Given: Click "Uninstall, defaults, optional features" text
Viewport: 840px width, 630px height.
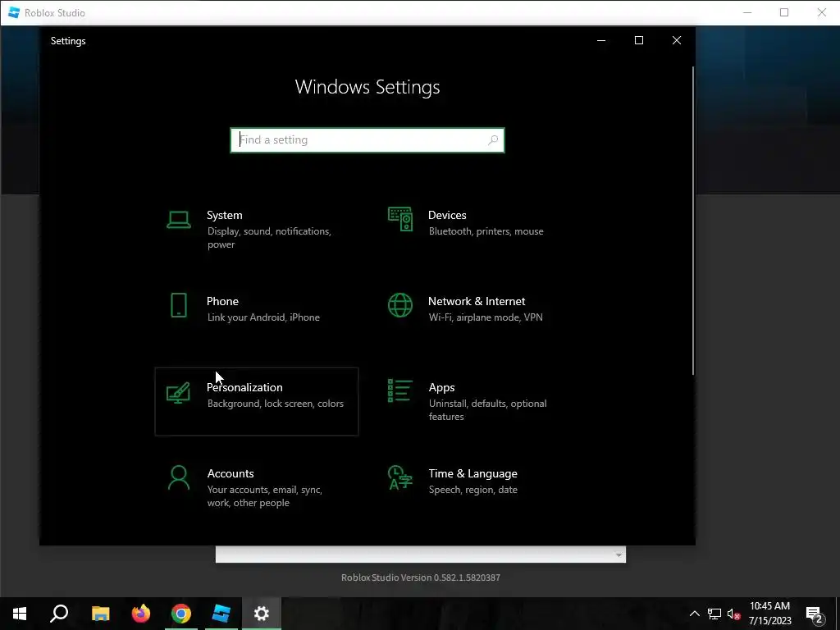Looking at the screenshot, I should click(x=487, y=410).
